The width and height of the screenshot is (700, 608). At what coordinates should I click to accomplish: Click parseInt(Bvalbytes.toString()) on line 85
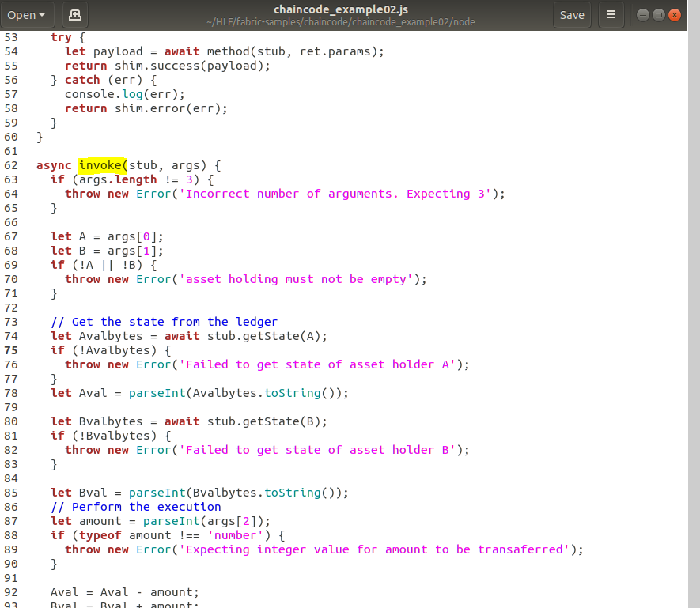click(x=235, y=493)
